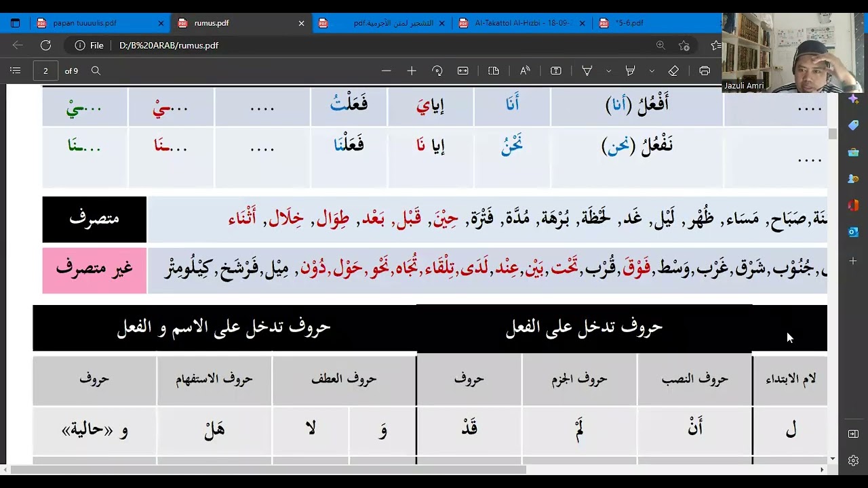The height and width of the screenshot is (488, 868).
Task: Click the أَنْ table cell
Action: pos(695,430)
